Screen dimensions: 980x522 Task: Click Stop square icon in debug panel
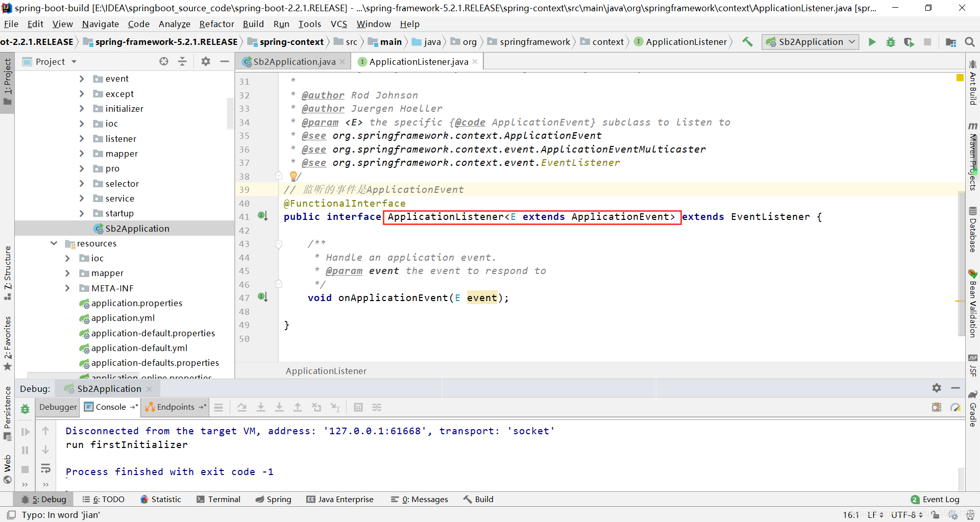click(25, 469)
